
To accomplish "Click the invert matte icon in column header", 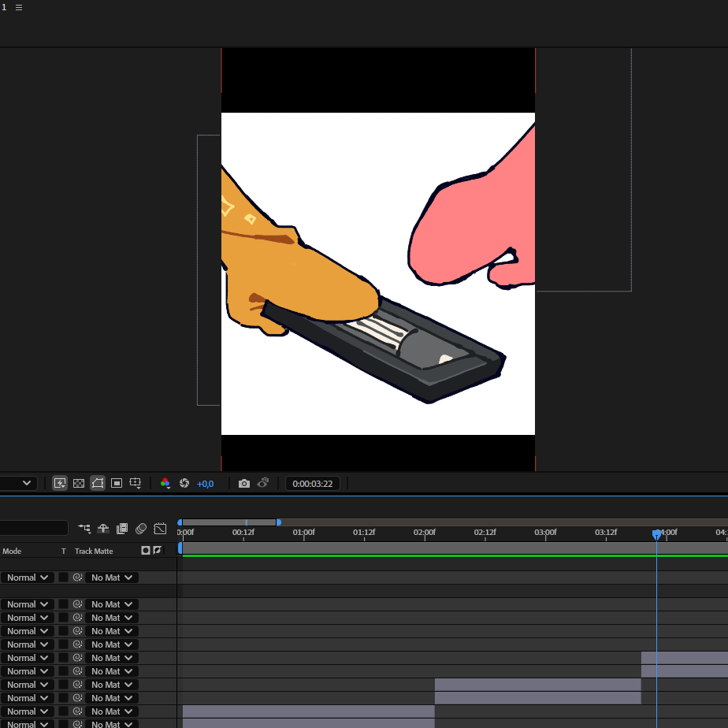I will click(x=158, y=551).
